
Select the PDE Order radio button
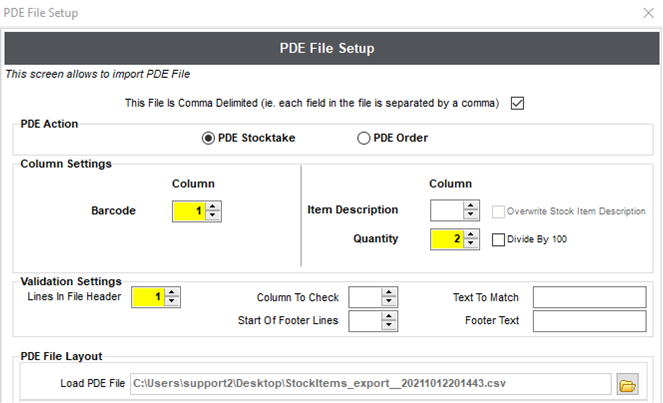pos(364,138)
